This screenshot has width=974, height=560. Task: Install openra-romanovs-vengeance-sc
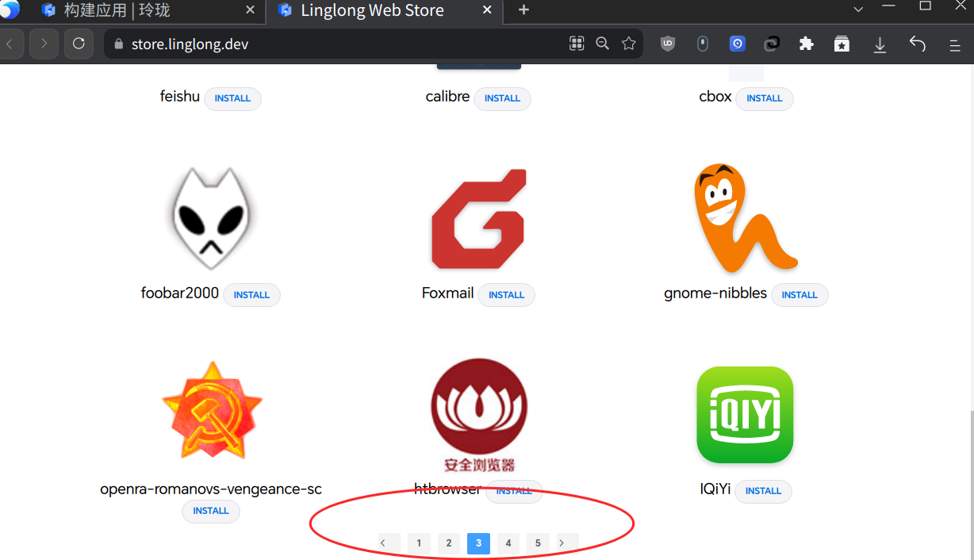coord(211,511)
